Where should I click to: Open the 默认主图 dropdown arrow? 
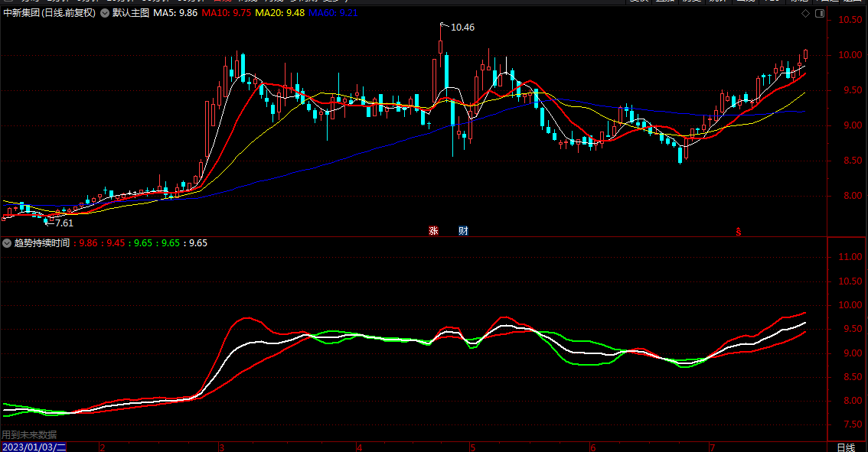(105, 13)
